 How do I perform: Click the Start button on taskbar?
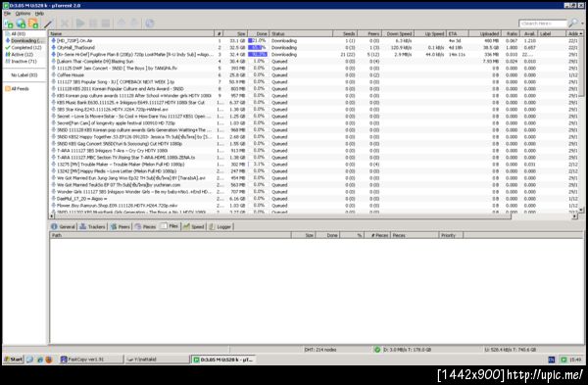pos(14,360)
